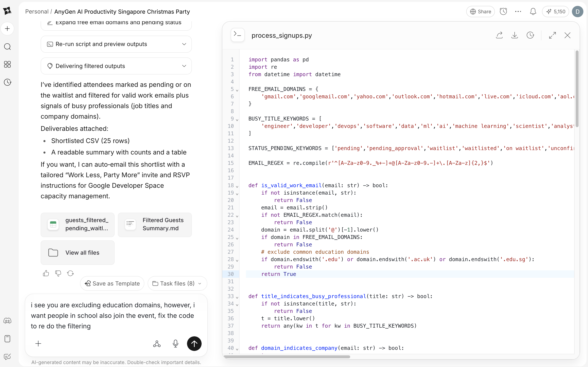Expand code panel to fullscreen
The height and width of the screenshot is (367, 588).
(x=552, y=35)
